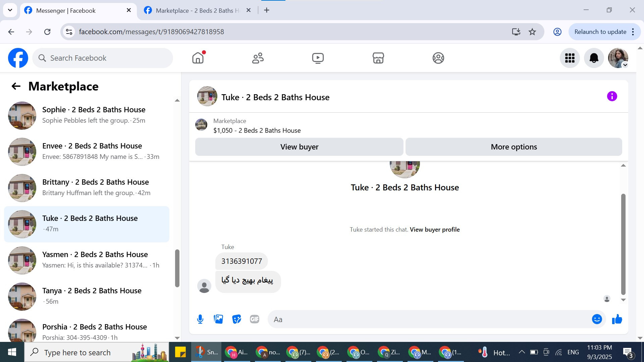Choose a GIF icon
The height and width of the screenshot is (362, 644).
point(255,319)
